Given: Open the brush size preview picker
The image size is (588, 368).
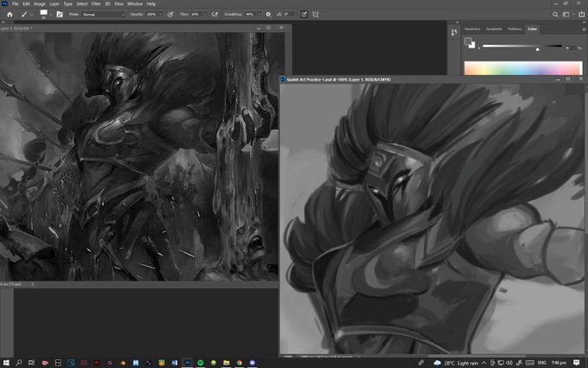Looking at the screenshot, I should 45,14.
